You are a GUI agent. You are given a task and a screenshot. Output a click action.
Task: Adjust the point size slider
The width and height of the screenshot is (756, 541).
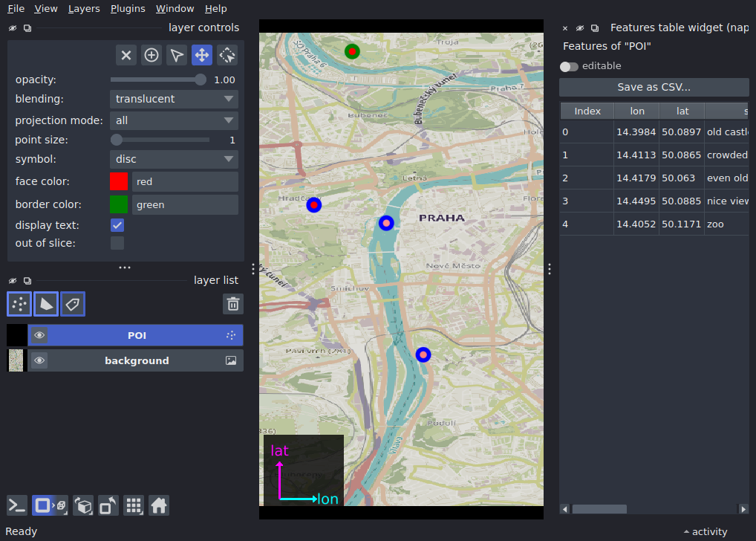(x=160, y=140)
